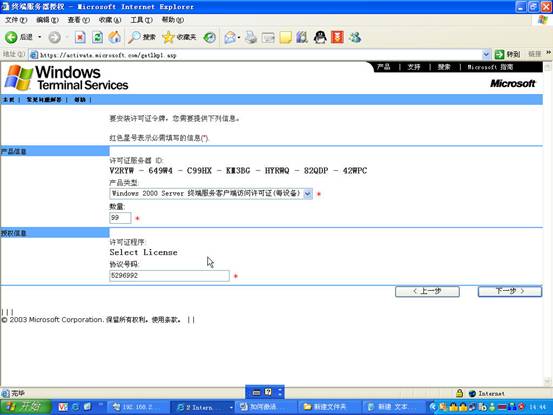The image size is (553, 415).
Task: Click the license server ID text V2RYW
Action: click(x=121, y=171)
